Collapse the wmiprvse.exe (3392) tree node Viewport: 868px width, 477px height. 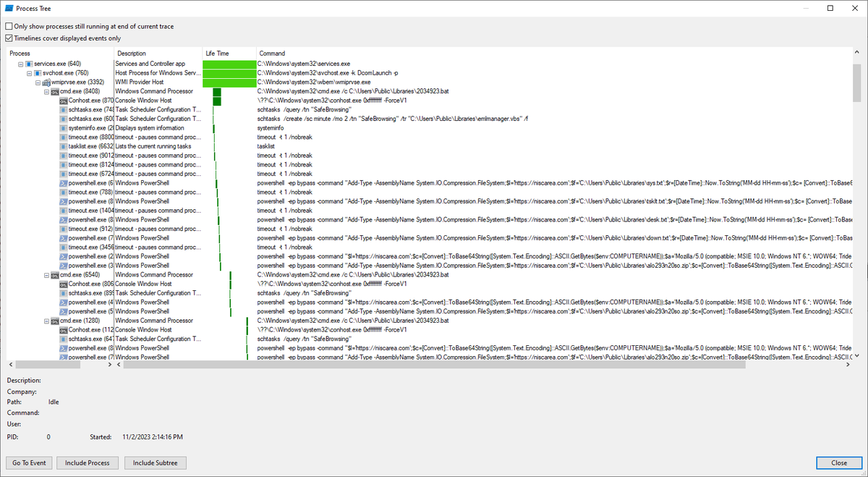click(x=38, y=83)
